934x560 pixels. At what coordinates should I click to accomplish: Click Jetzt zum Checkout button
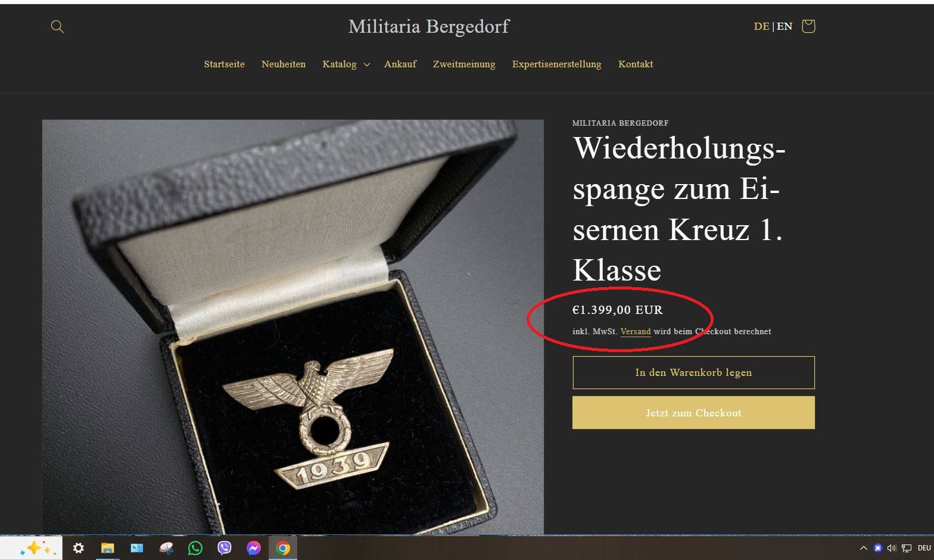(693, 413)
